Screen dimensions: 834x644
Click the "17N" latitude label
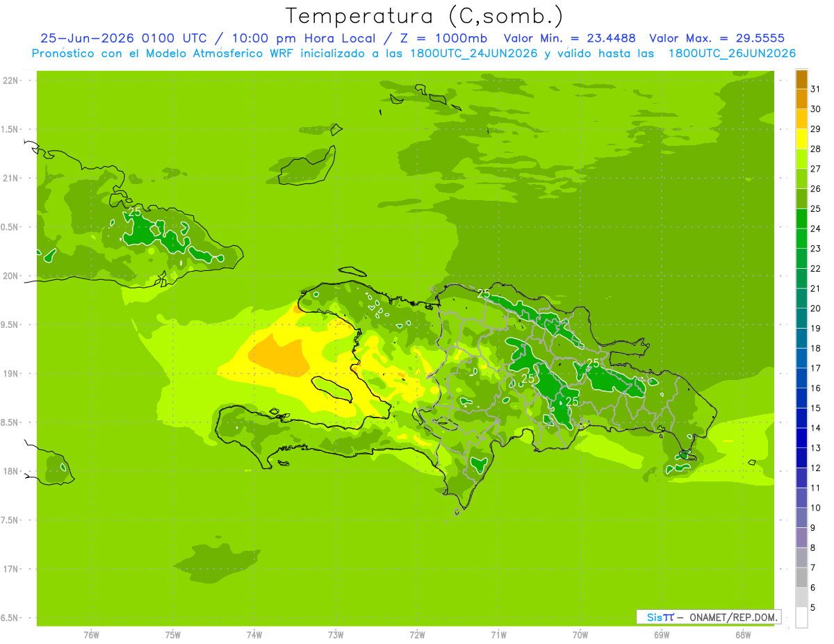click(10, 569)
